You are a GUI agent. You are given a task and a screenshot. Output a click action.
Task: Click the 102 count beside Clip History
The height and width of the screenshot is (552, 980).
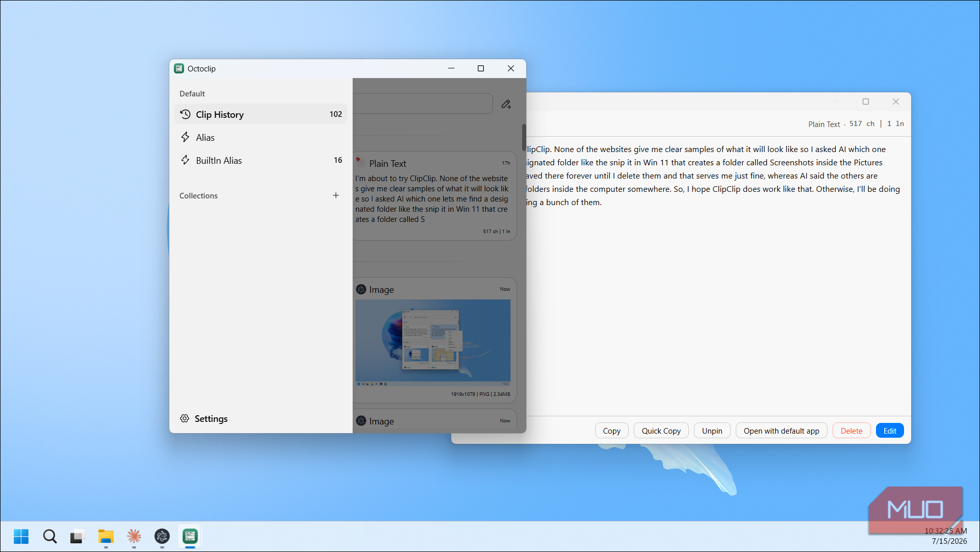[336, 114]
